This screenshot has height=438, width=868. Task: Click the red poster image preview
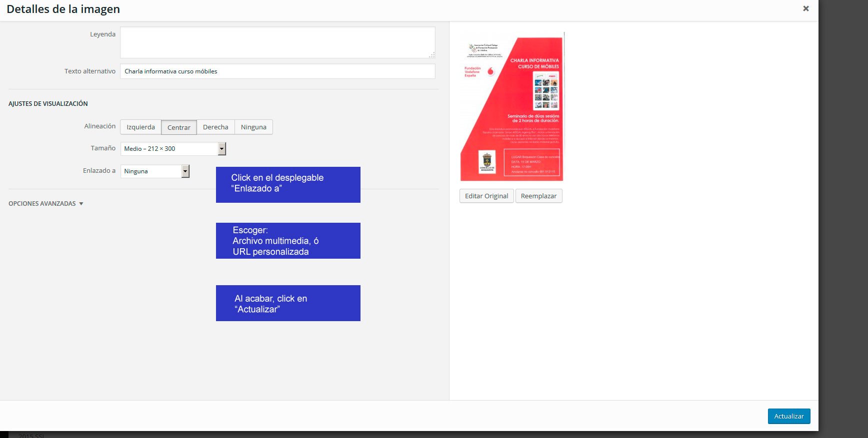coord(511,107)
